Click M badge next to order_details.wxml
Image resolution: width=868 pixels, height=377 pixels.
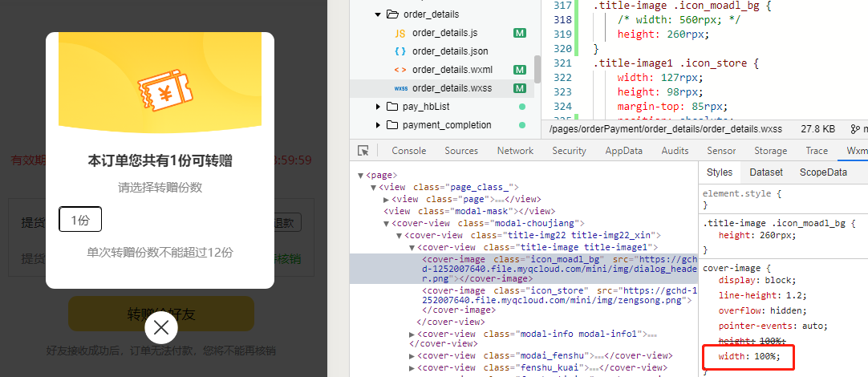519,70
